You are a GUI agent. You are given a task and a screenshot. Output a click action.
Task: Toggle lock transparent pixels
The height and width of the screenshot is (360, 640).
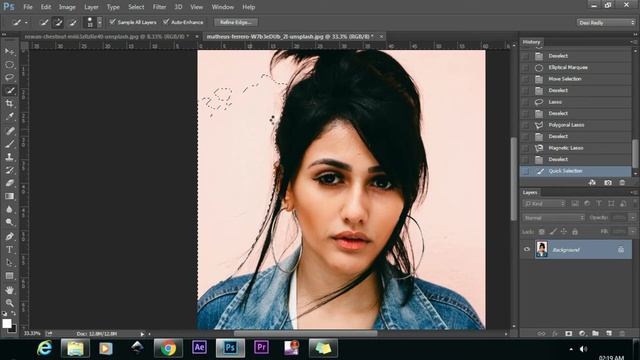(x=542, y=231)
